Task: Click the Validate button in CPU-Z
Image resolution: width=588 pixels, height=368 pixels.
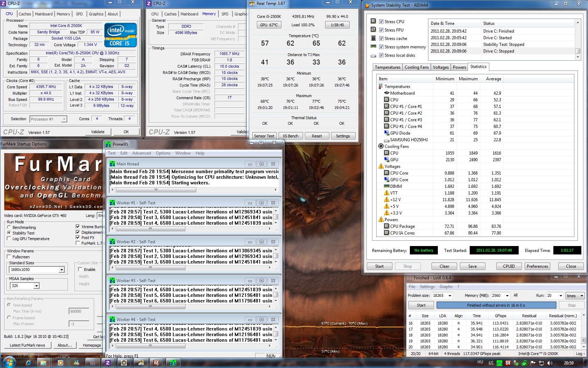Action: pyautogui.click(x=98, y=132)
